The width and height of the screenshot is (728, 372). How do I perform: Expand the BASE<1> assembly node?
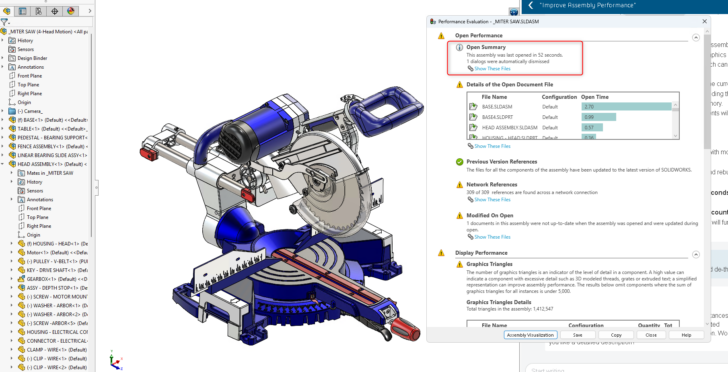click(x=3, y=120)
